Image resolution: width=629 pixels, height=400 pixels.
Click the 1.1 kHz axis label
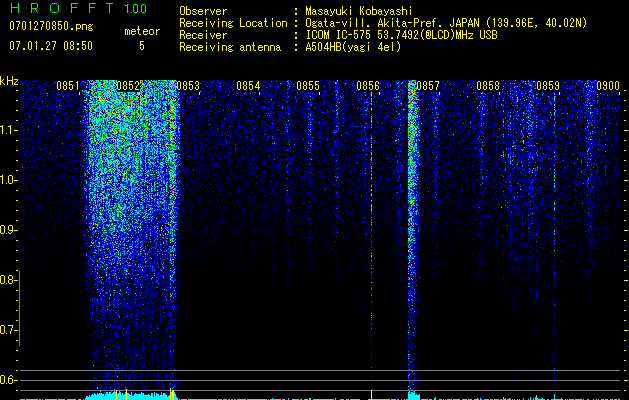coord(8,130)
